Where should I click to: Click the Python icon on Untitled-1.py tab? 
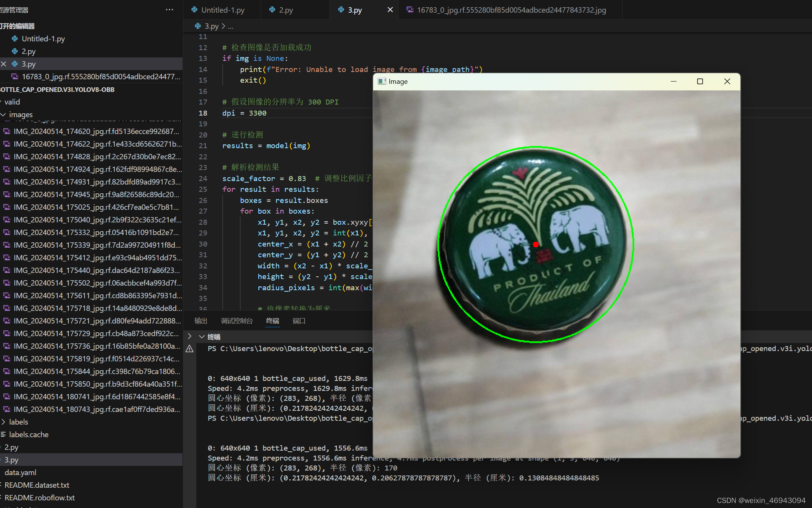coord(194,10)
